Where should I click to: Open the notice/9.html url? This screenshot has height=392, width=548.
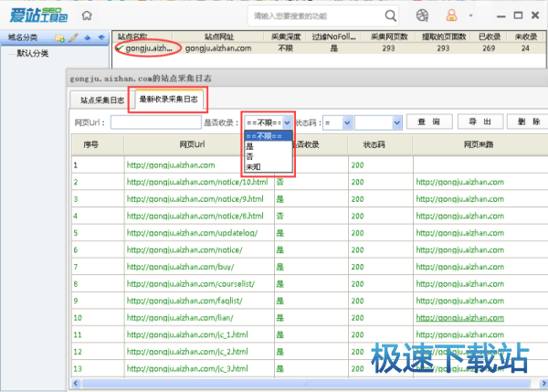click(x=195, y=199)
